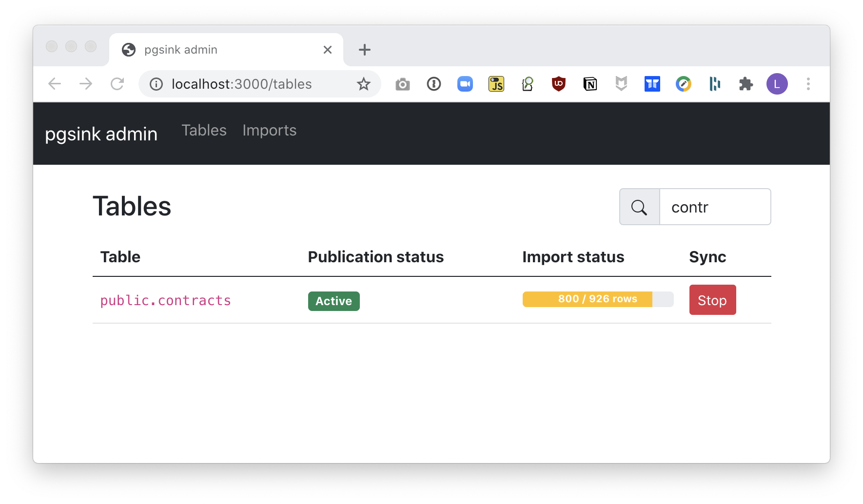Image resolution: width=863 pixels, height=504 pixels.
Task: Launch the Zoom extension icon
Action: (x=465, y=84)
